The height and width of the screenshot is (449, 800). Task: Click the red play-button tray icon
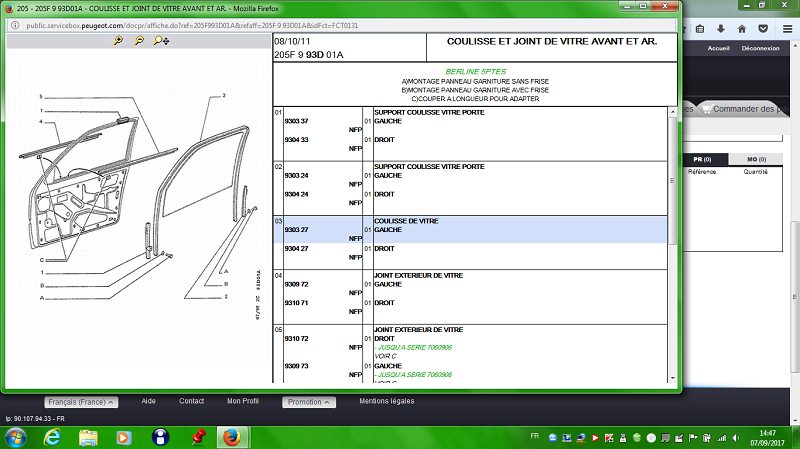[x=595, y=438]
